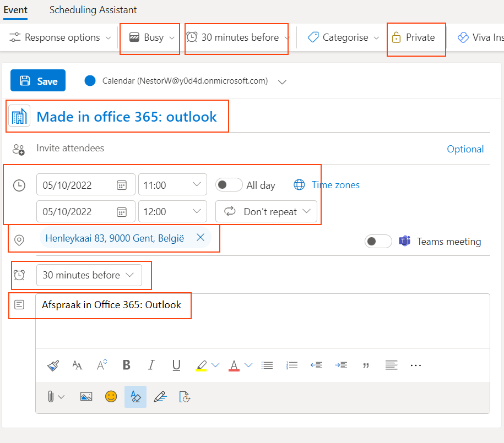Show more formatting options ellipsis
This screenshot has height=443, width=504.
(x=416, y=365)
